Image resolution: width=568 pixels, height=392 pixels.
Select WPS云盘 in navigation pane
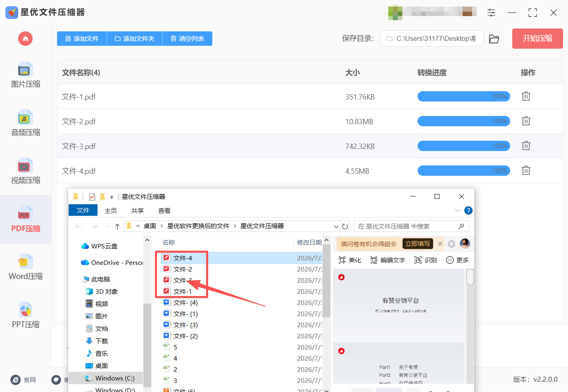[x=100, y=246]
